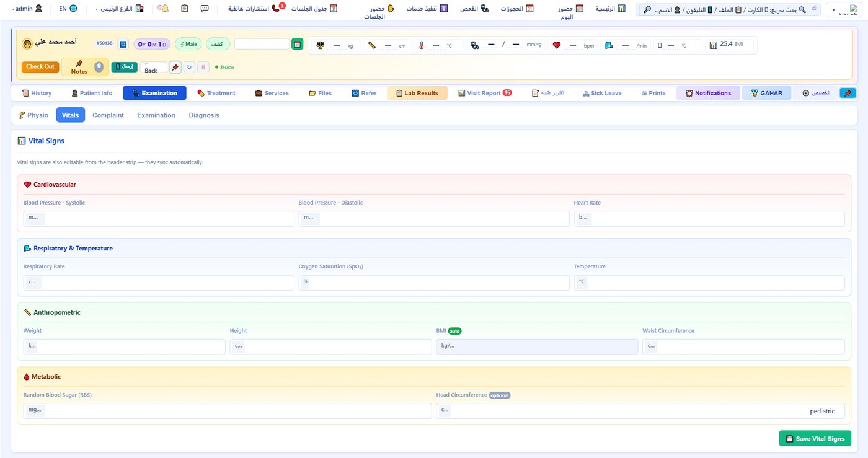This screenshot has height=458, width=868.
Task: Click the Blood Pressure - Systolic field
Action: (x=159, y=219)
